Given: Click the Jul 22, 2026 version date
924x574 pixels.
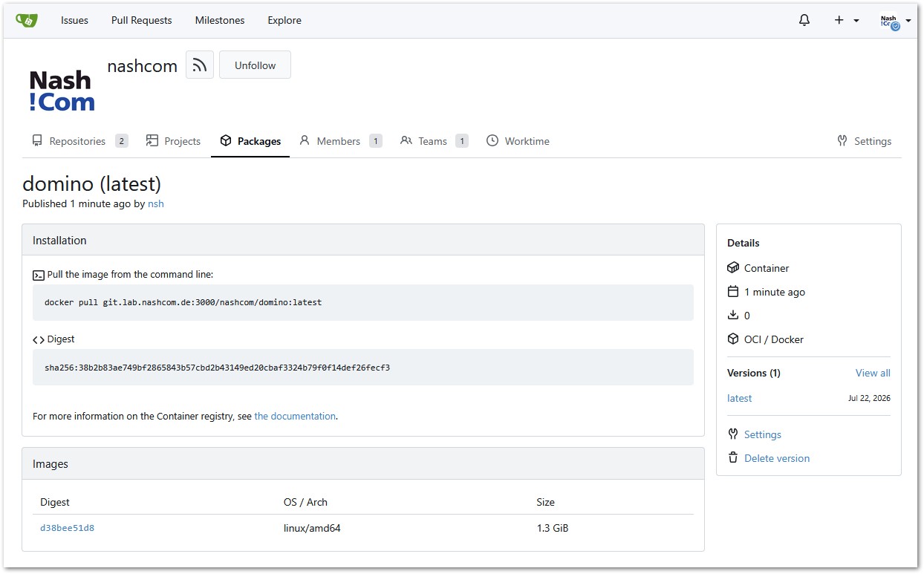Looking at the screenshot, I should pyautogui.click(x=869, y=398).
